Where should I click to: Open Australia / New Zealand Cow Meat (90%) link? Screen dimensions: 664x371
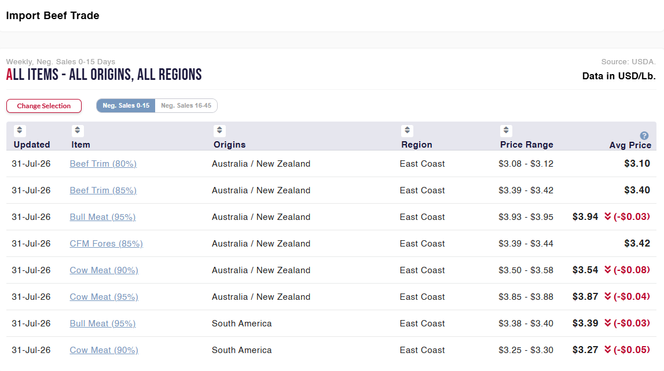104,270
